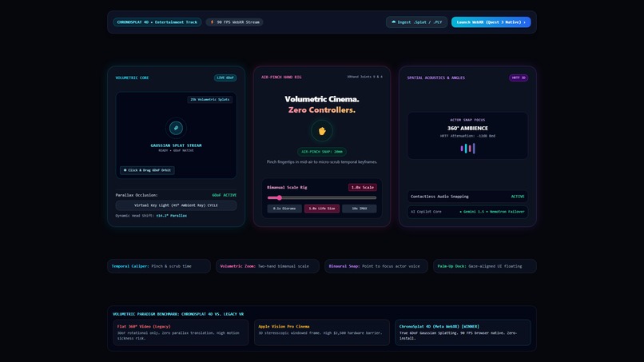Click the Ingest .Splat / .PLY button
Image resolution: width=644 pixels, height=362 pixels.
[x=416, y=22]
